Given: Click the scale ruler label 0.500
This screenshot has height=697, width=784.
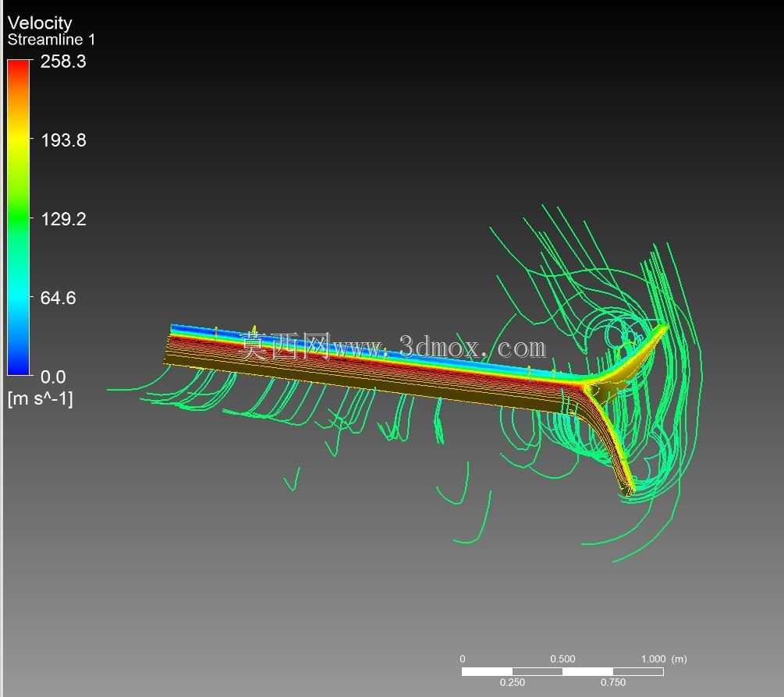Looking at the screenshot, I should (x=562, y=659).
